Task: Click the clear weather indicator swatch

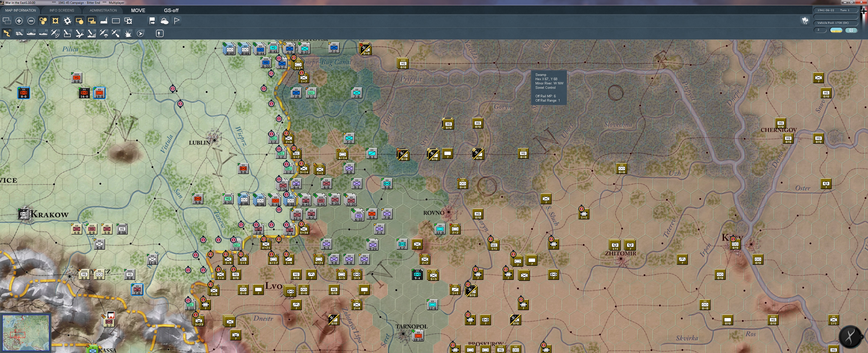Action: 836,30
